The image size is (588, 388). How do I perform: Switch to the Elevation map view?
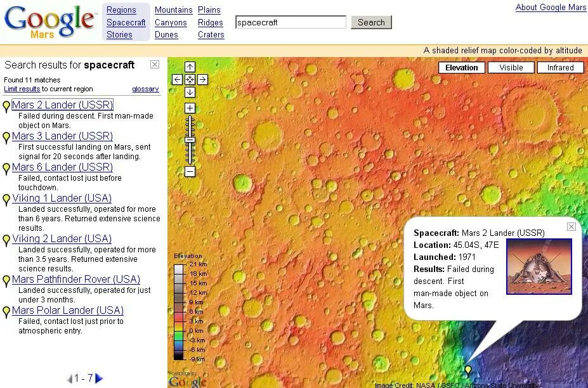click(462, 68)
